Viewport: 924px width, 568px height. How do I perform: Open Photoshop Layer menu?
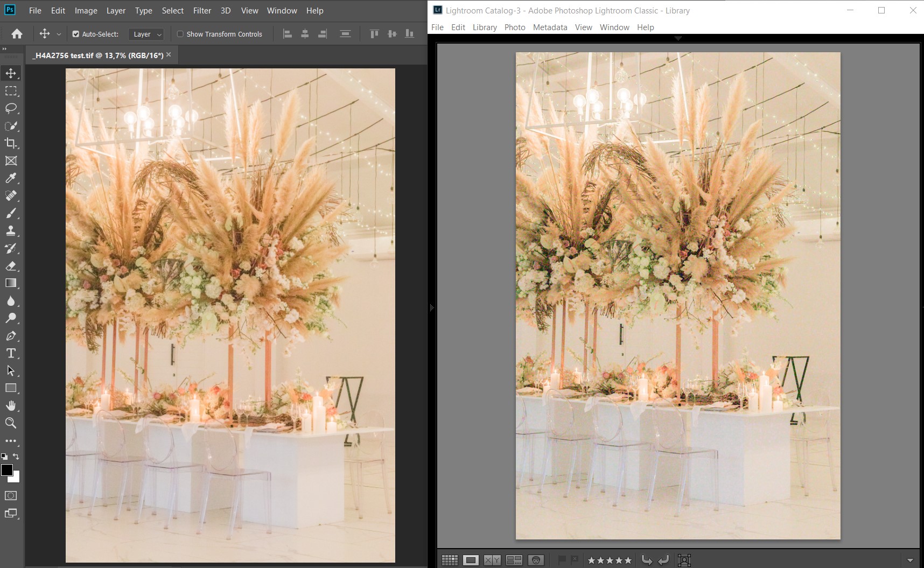click(116, 10)
